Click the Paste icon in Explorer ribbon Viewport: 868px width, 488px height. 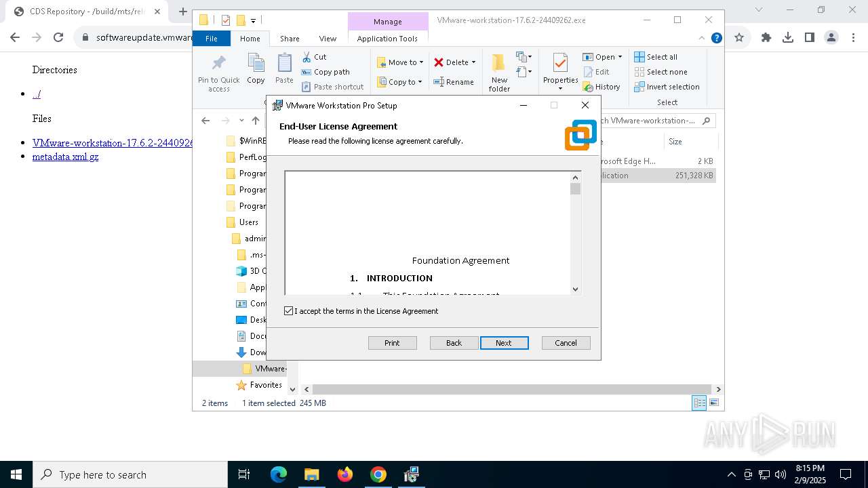pos(284,64)
